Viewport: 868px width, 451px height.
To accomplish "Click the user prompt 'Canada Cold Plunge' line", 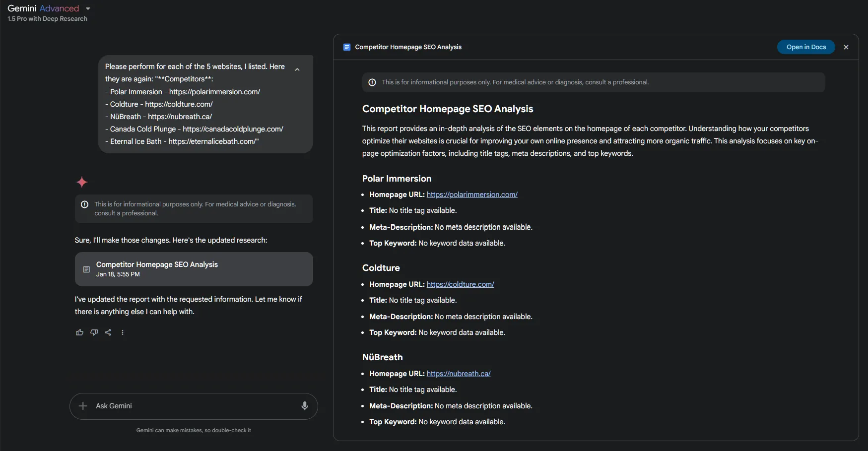I will click(x=194, y=129).
